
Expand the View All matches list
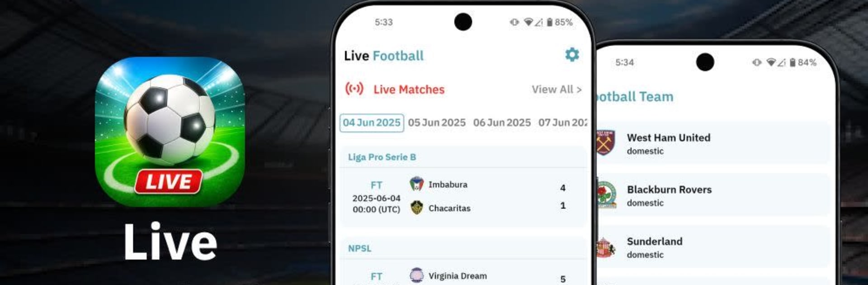[x=556, y=90]
